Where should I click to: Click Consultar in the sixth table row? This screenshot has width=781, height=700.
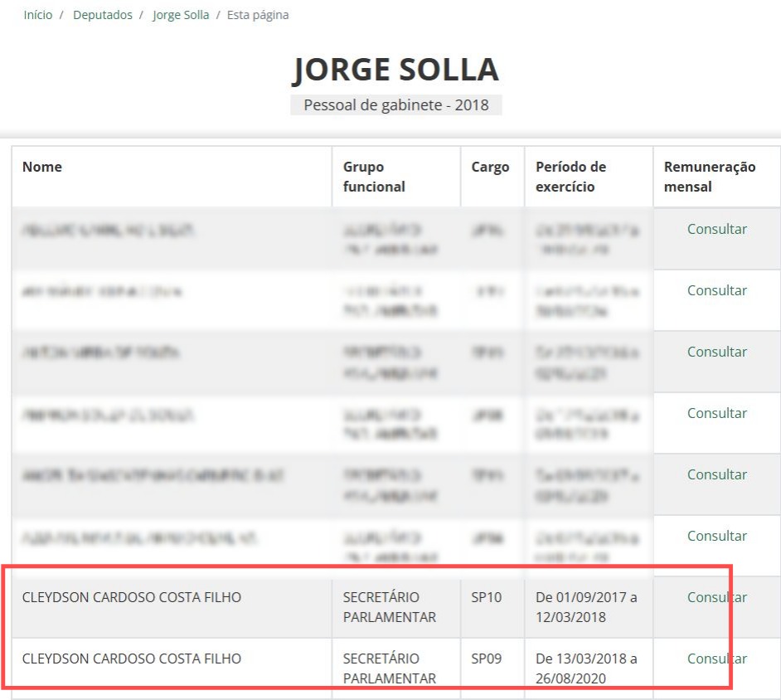point(716,536)
